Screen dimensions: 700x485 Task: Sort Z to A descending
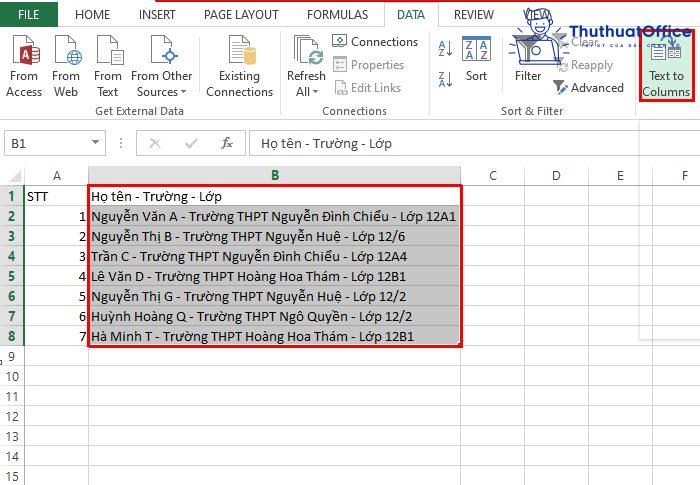pyautogui.click(x=446, y=79)
